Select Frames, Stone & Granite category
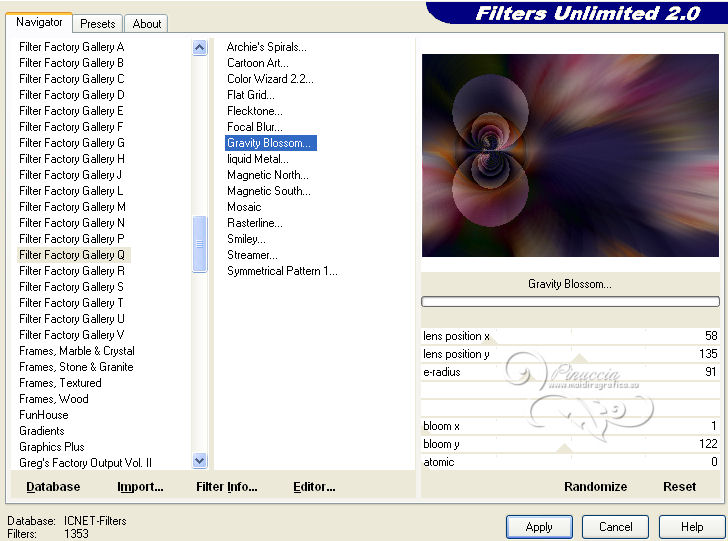Screen dimensions: 728x541 (76, 367)
